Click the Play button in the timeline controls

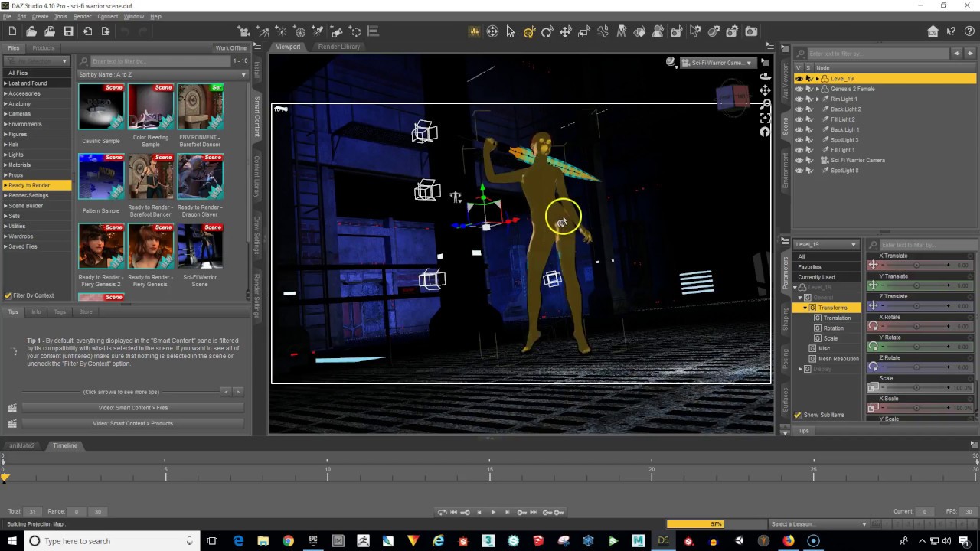[493, 512]
